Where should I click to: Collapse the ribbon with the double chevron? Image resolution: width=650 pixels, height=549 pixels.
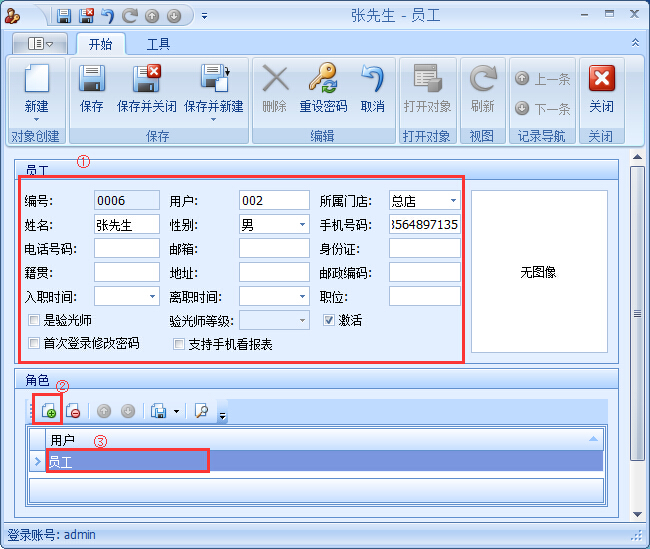pos(635,43)
